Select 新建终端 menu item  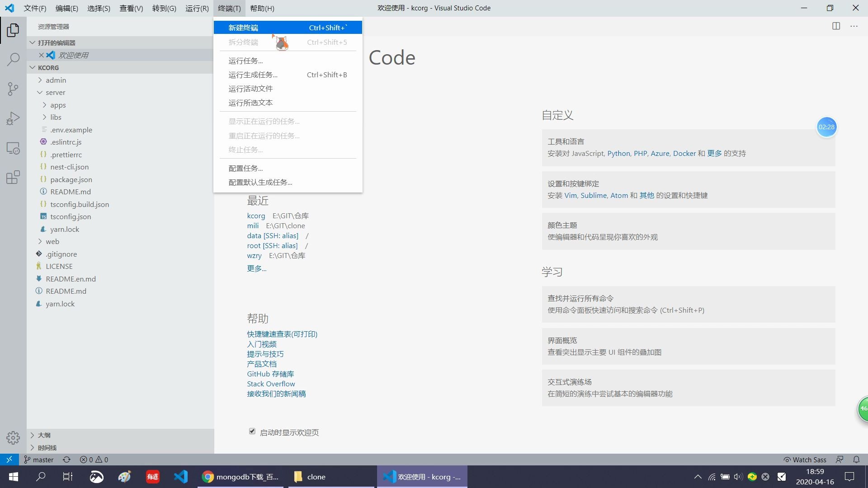(x=288, y=28)
